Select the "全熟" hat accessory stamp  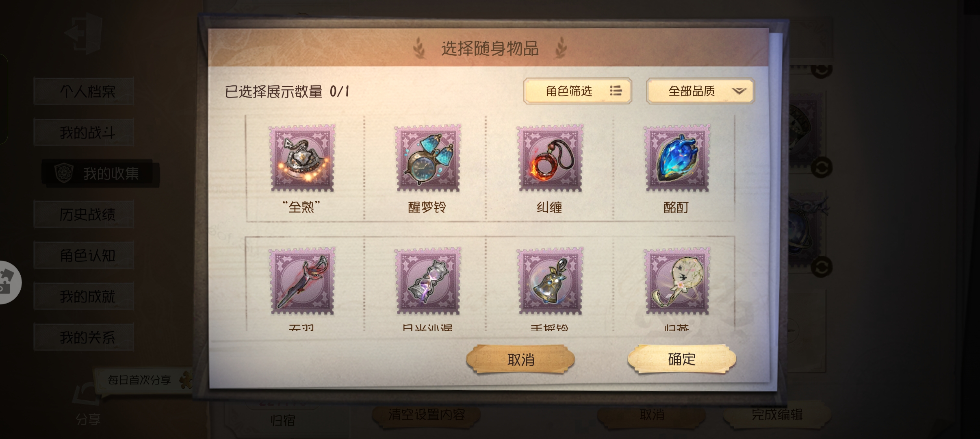pyautogui.click(x=302, y=158)
